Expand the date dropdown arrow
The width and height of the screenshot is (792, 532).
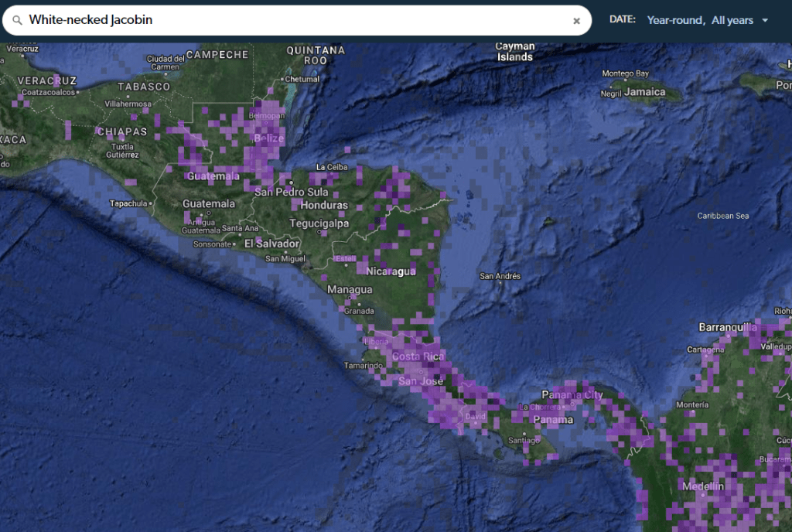pos(766,20)
